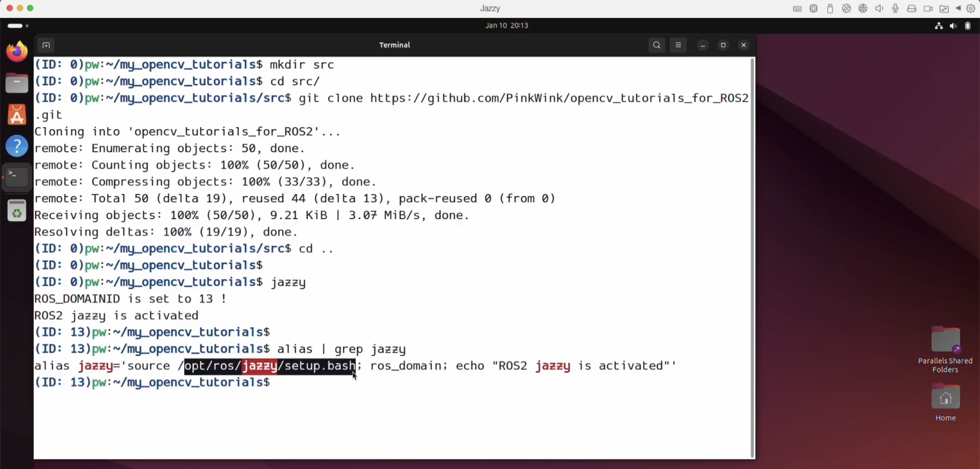Open Parallels settings gear icon
Screen dimensions: 980x469
[971, 9]
